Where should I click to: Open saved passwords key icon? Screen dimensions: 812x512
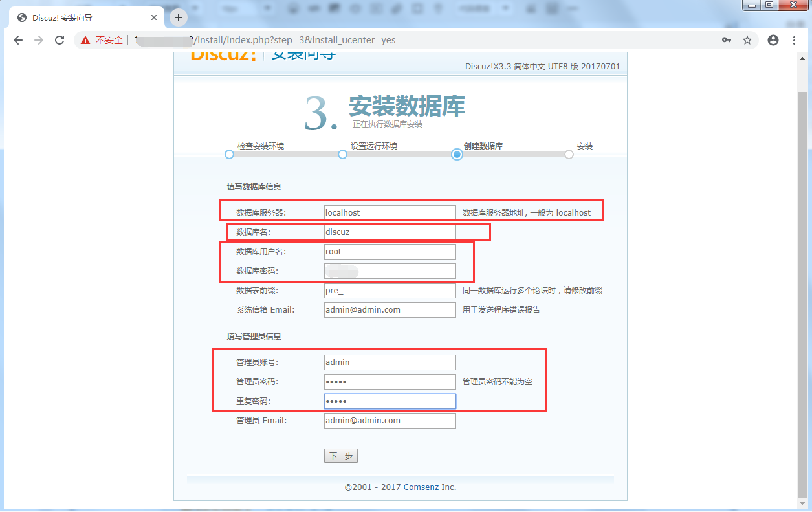(x=727, y=40)
